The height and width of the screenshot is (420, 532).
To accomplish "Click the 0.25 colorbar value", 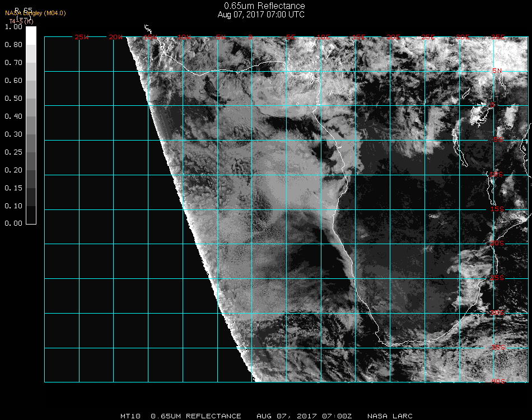I will click(x=13, y=152).
